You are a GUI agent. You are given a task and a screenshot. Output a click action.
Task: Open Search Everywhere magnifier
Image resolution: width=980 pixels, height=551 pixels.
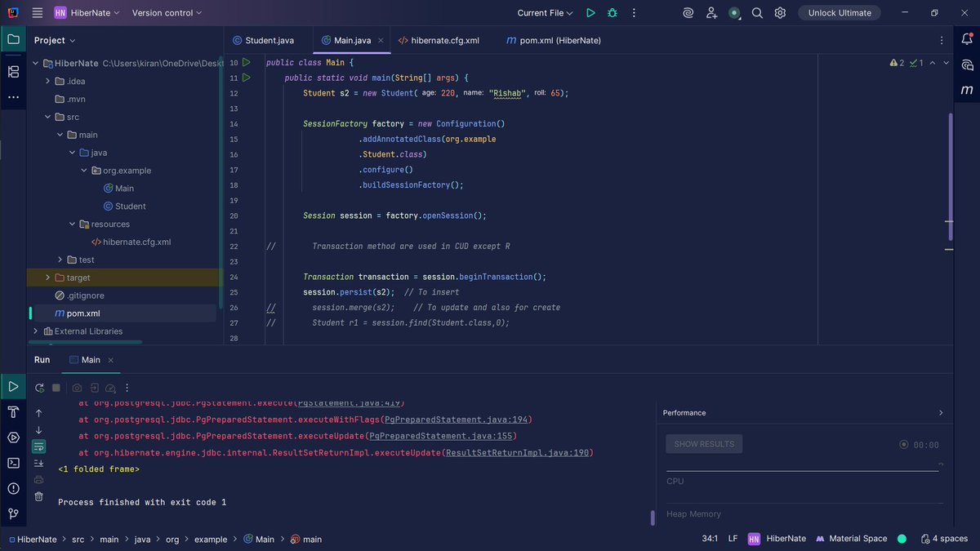[x=757, y=13]
